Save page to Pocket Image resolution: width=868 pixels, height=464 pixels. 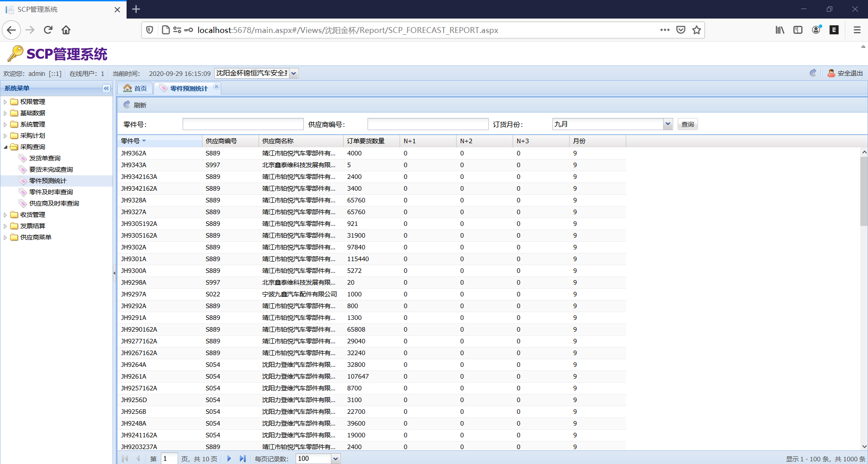681,30
